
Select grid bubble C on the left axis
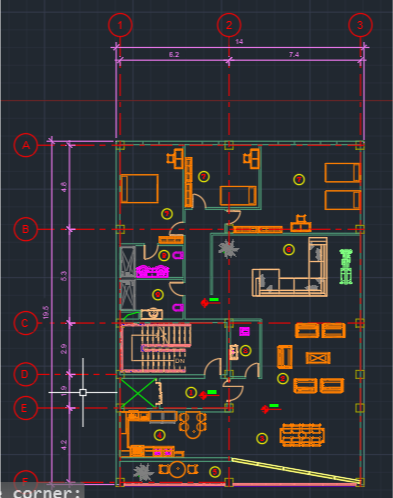pos(25,323)
